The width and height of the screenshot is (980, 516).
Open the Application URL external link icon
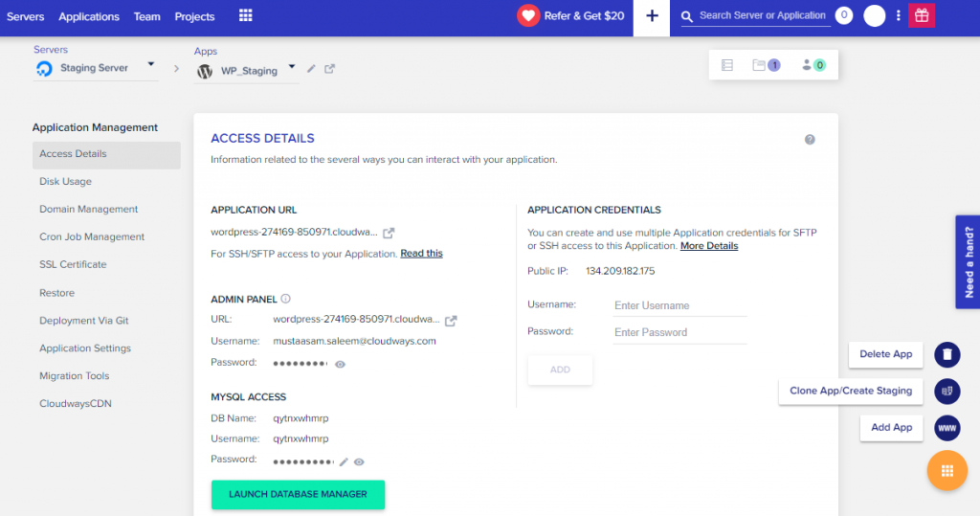pos(389,233)
